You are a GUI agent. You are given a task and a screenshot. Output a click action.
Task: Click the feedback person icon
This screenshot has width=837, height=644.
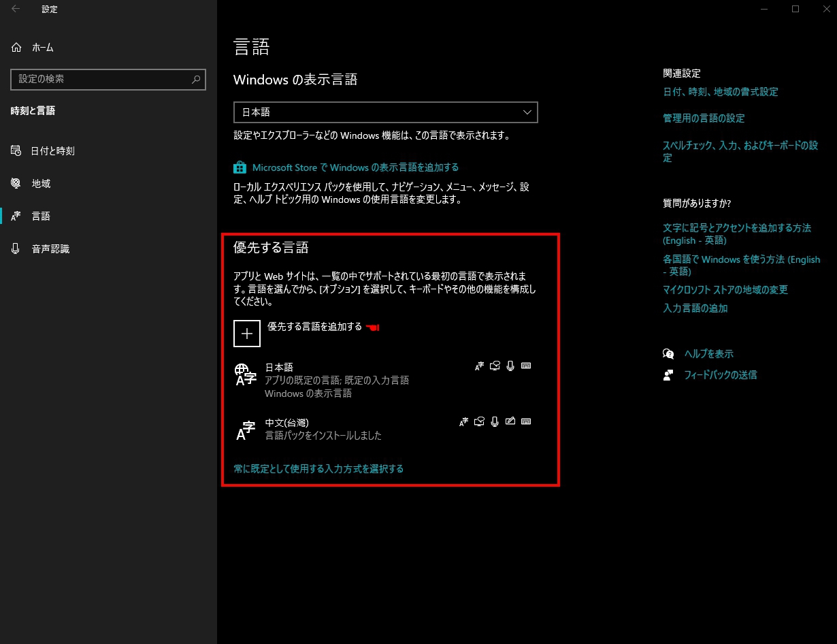[668, 375]
